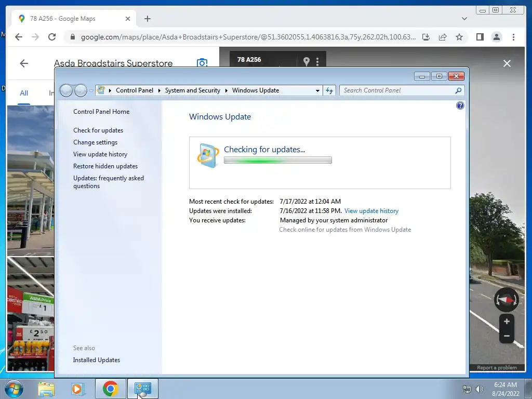Viewport: 532px width, 399px height.
Task: Open the address bar history dropdown arrow
Action: pyautogui.click(x=317, y=90)
